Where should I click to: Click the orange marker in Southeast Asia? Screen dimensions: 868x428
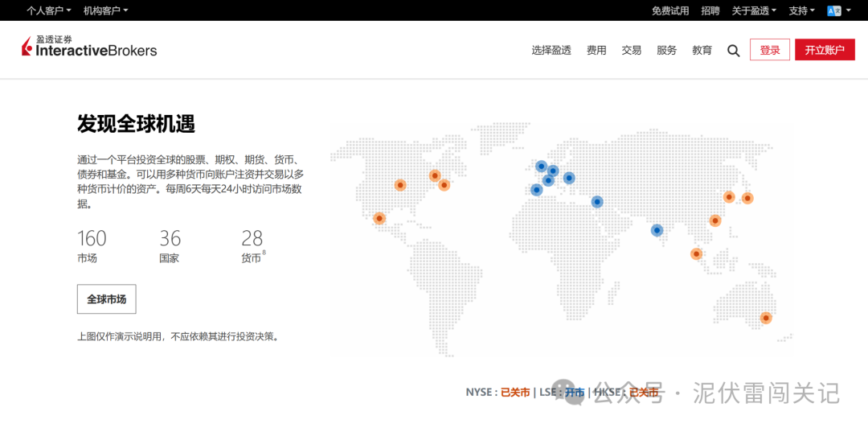696,254
